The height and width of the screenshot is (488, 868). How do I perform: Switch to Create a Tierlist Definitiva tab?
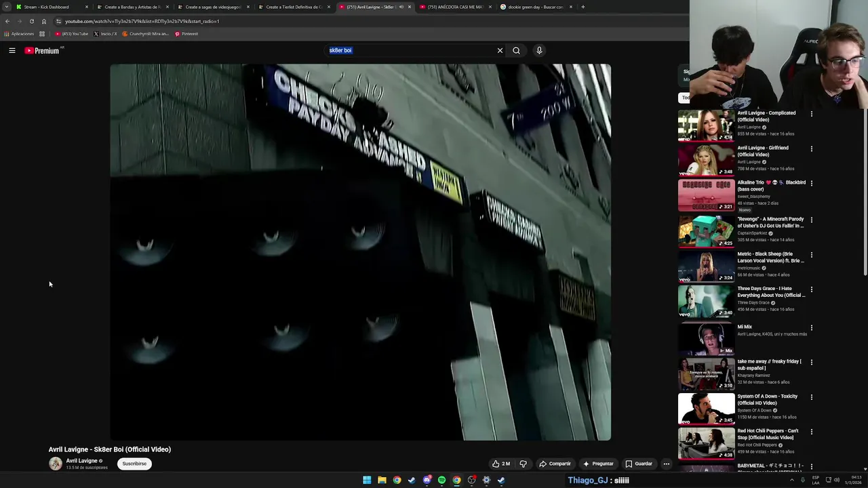[x=294, y=7]
